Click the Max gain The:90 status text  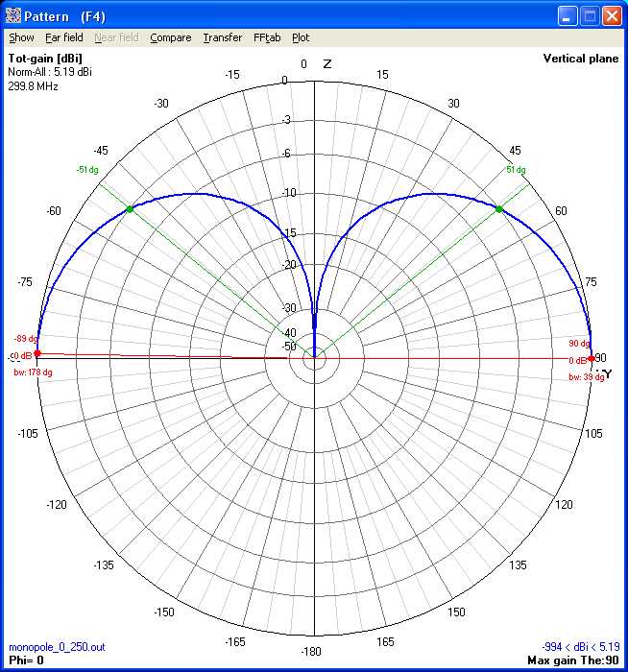point(573,660)
